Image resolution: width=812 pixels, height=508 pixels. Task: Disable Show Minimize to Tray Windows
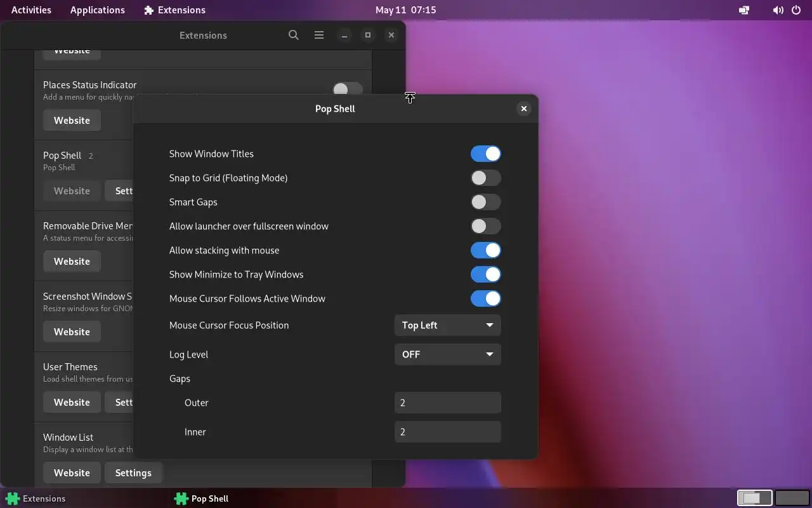pyautogui.click(x=486, y=274)
